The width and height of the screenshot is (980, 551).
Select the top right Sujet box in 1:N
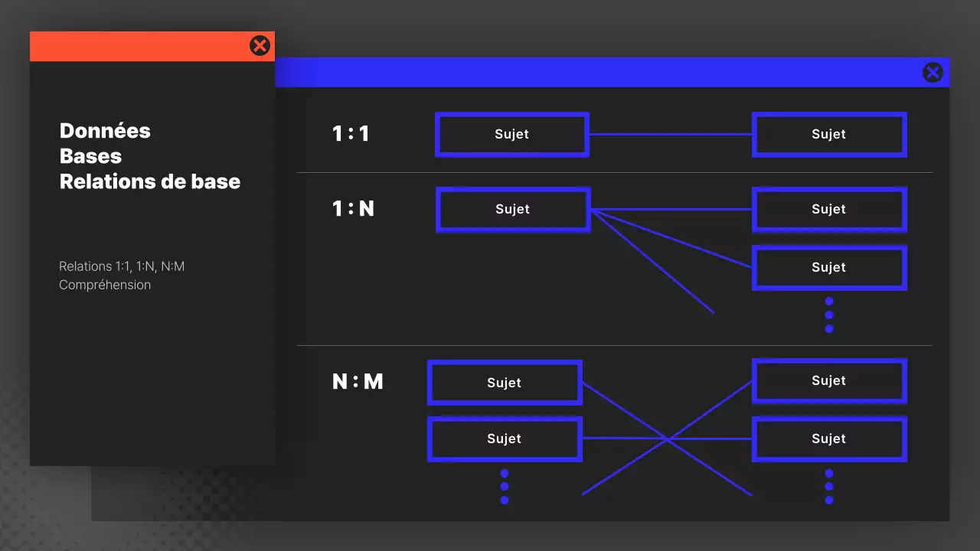[x=829, y=209]
